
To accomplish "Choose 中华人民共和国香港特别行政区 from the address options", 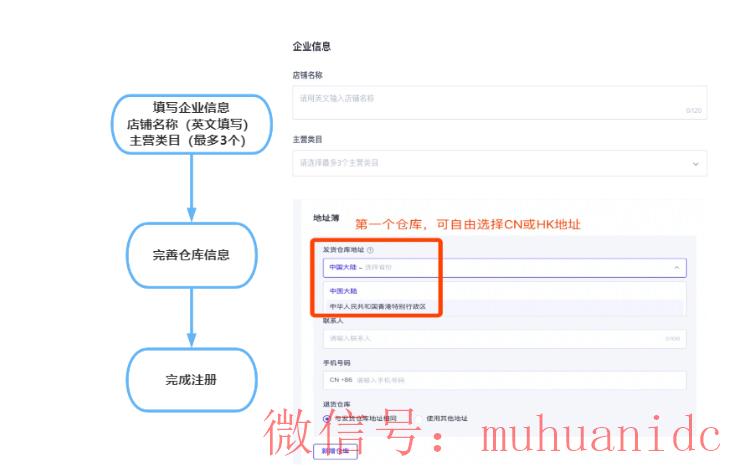I will pos(377,306).
